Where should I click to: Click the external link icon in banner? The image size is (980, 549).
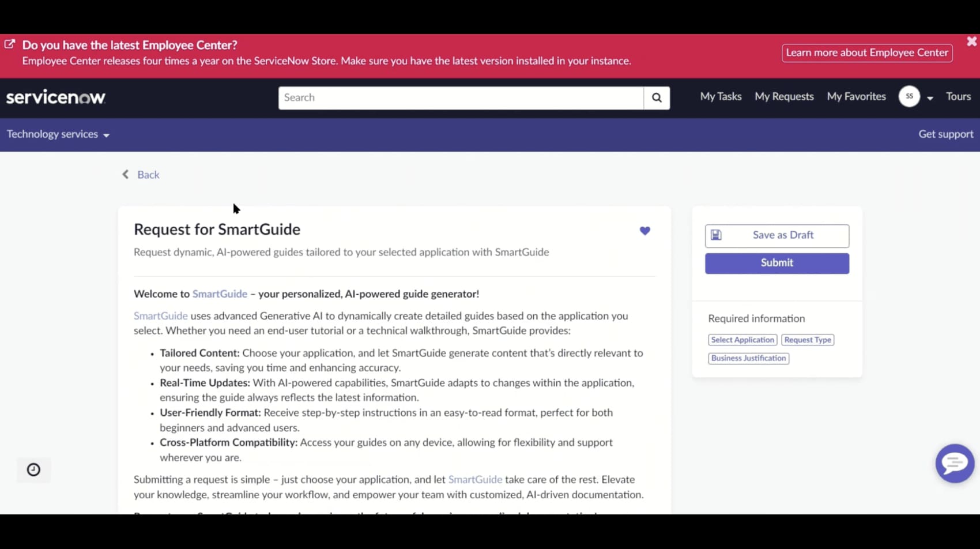pyautogui.click(x=10, y=44)
